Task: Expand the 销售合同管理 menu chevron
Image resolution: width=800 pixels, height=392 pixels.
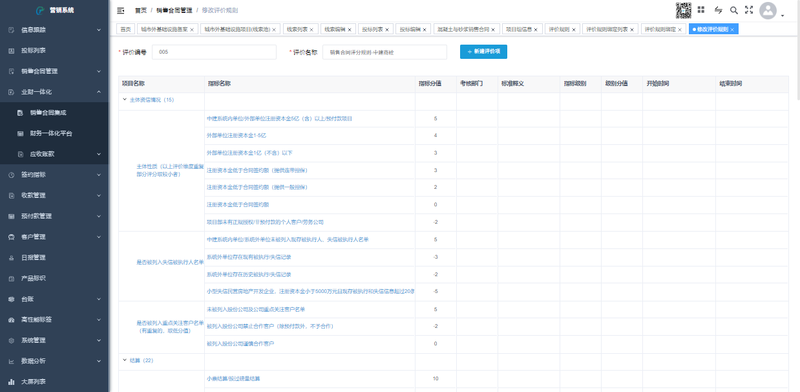Action: [98, 71]
